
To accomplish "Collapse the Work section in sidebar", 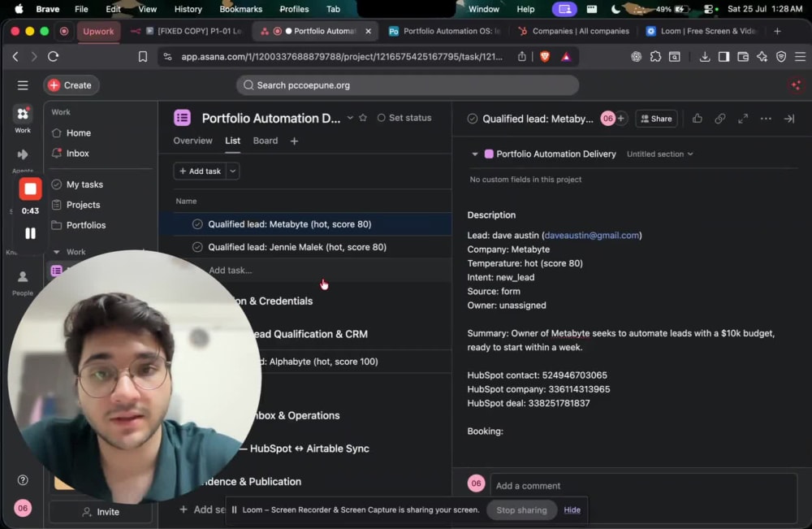I will coord(57,252).
